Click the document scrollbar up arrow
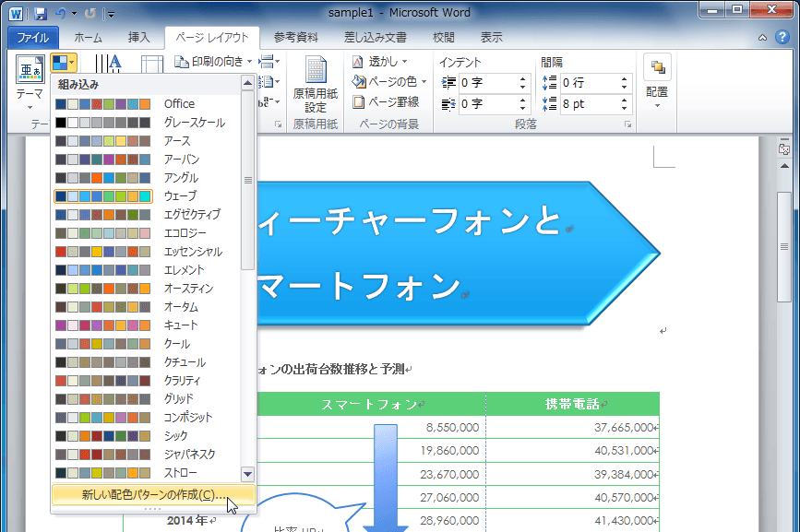Screen dimensions: 800x532 784,166
